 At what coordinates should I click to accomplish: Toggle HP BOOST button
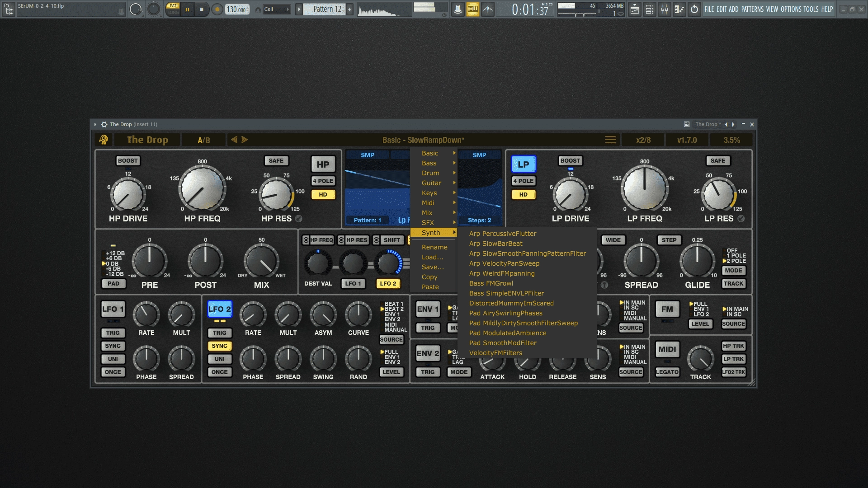(128, 161)
